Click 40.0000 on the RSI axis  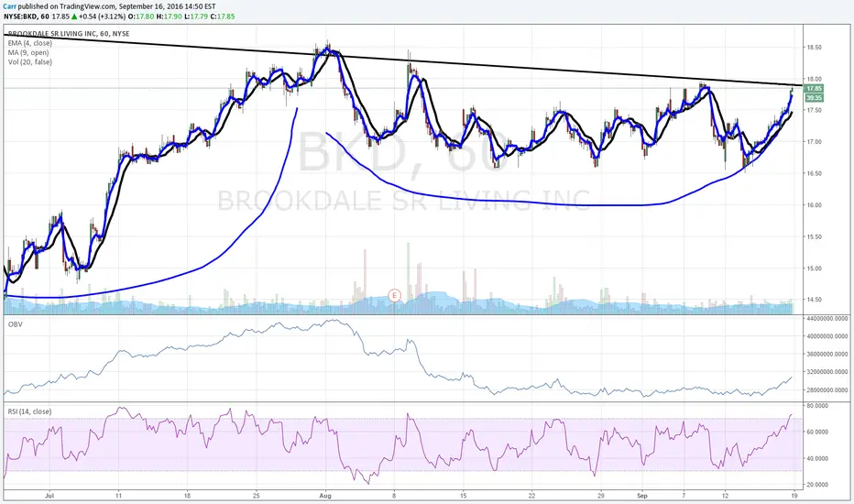pyautogui.click(x=817, y=459)
